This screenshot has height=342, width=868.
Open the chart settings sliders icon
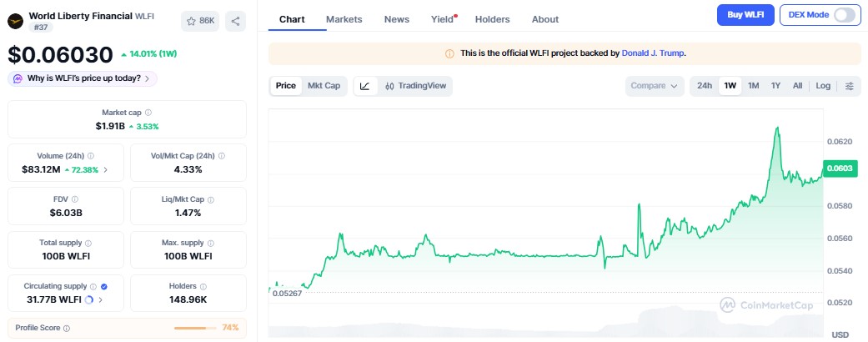pos(849,86)
